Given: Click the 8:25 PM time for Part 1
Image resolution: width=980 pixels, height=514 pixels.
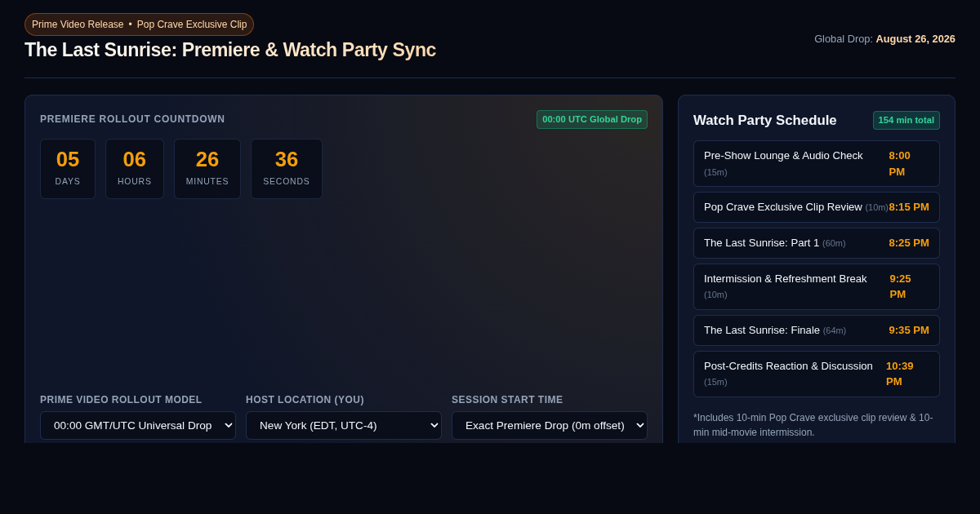Looking at the screenshot, I should point(909,243).
